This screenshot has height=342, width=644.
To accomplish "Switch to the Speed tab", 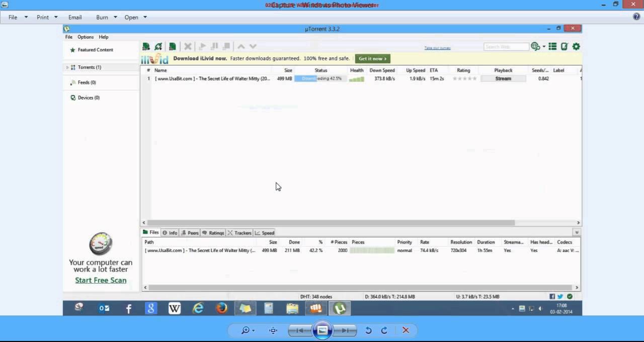I will [265, 233].
